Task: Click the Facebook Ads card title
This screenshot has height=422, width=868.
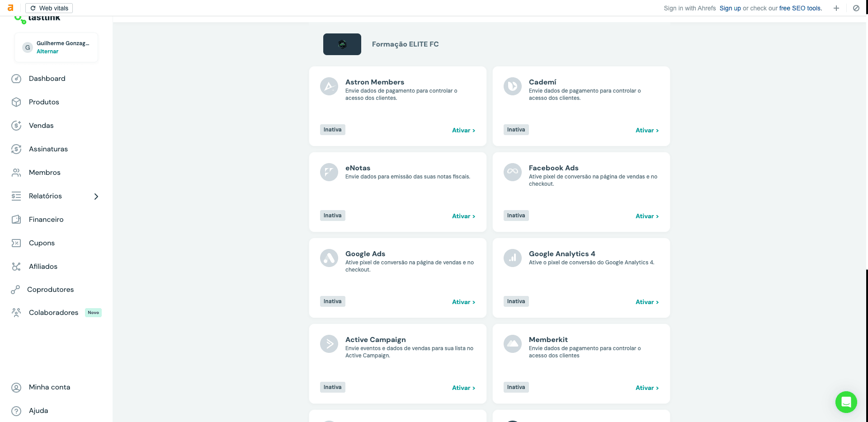Action: coord(554,168)
